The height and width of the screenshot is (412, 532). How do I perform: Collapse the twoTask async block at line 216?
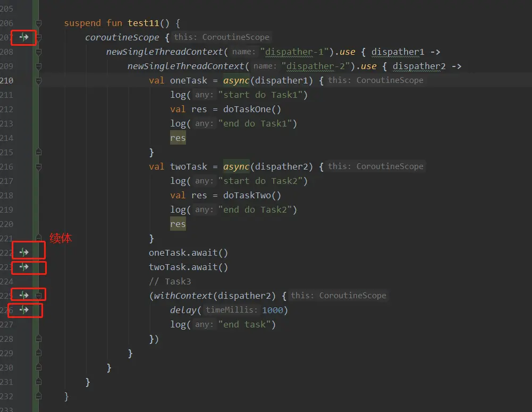point(39,166)
